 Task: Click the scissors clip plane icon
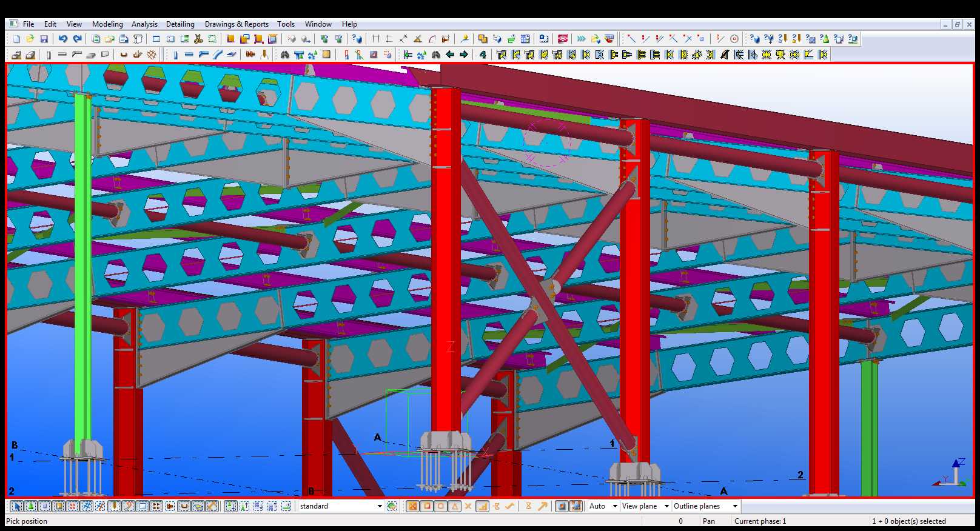tap(198, 39)
